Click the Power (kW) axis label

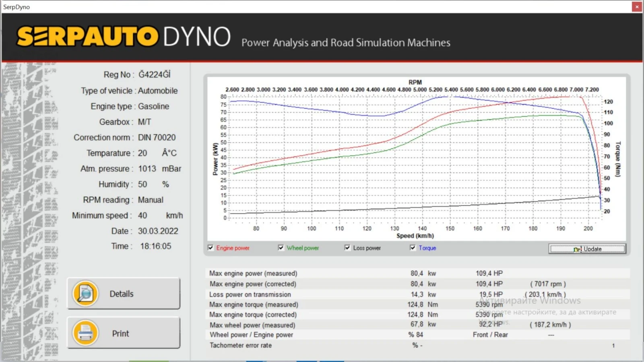pyautogui.click(x=215, y=159)
